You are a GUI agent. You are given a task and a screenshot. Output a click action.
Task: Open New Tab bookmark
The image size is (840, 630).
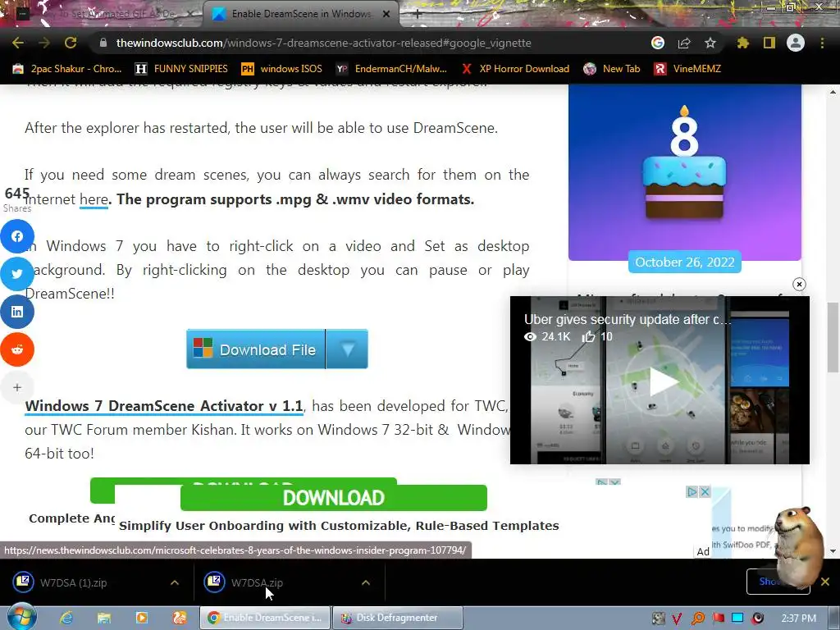(x=611, y=69)
